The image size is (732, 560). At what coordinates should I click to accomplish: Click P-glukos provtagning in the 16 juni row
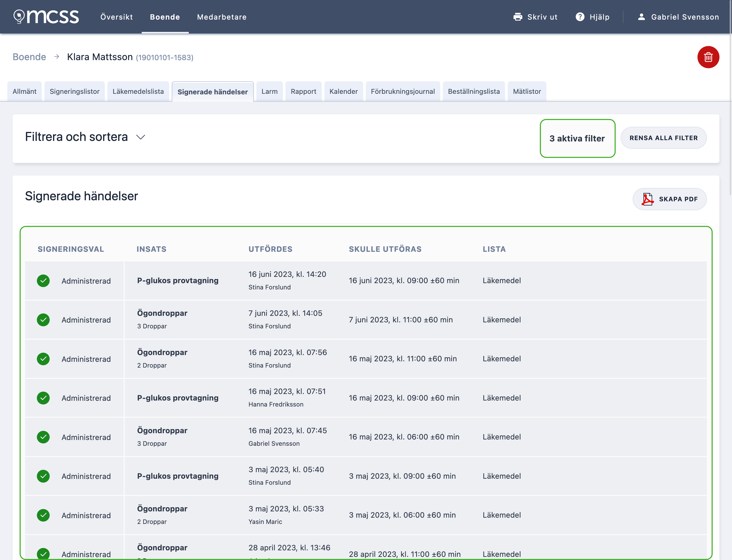tap(178, 281)
